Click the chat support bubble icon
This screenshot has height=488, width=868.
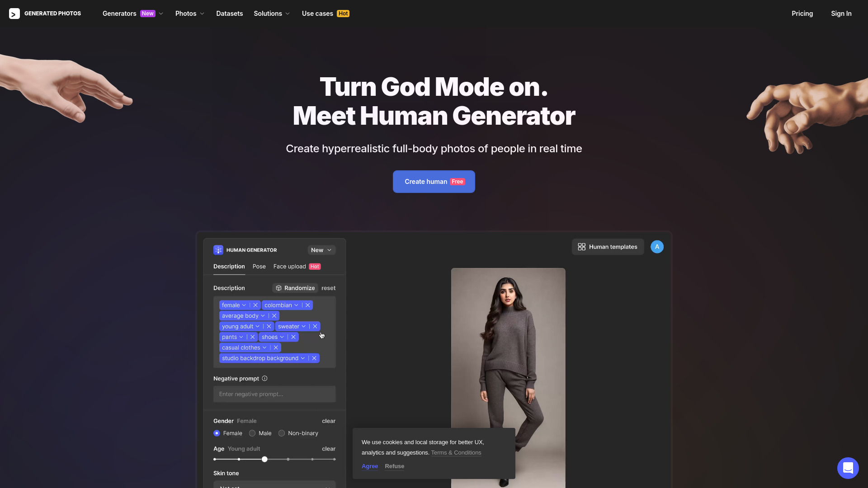click(x=847, y=468)
